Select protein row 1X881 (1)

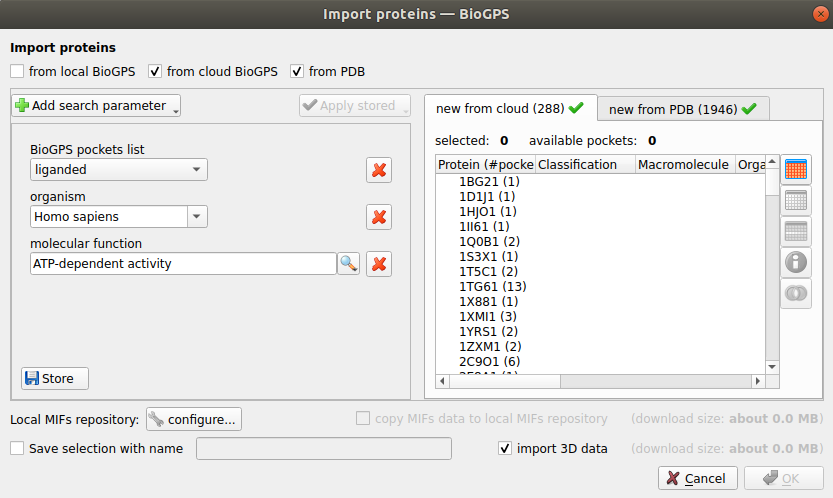488,301
